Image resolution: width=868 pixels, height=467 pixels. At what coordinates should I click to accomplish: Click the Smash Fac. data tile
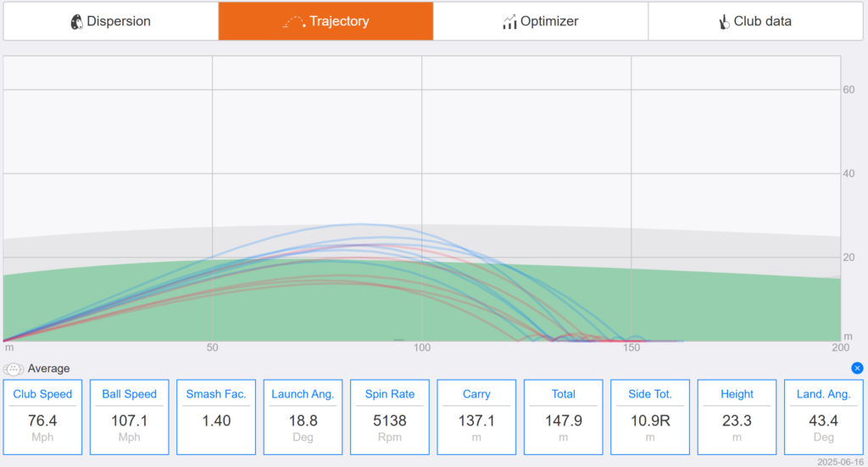216,417
